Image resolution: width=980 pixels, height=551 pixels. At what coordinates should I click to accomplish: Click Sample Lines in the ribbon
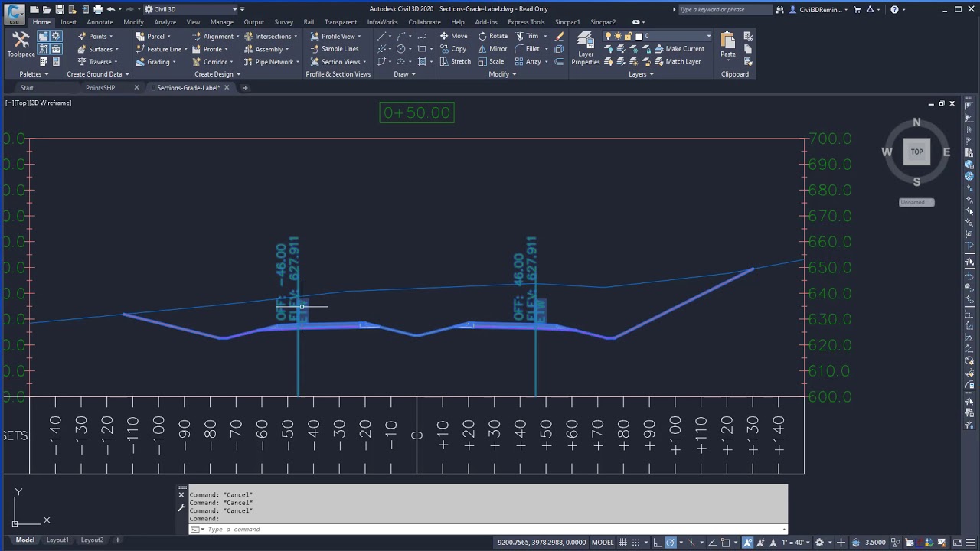click(334, 49)
